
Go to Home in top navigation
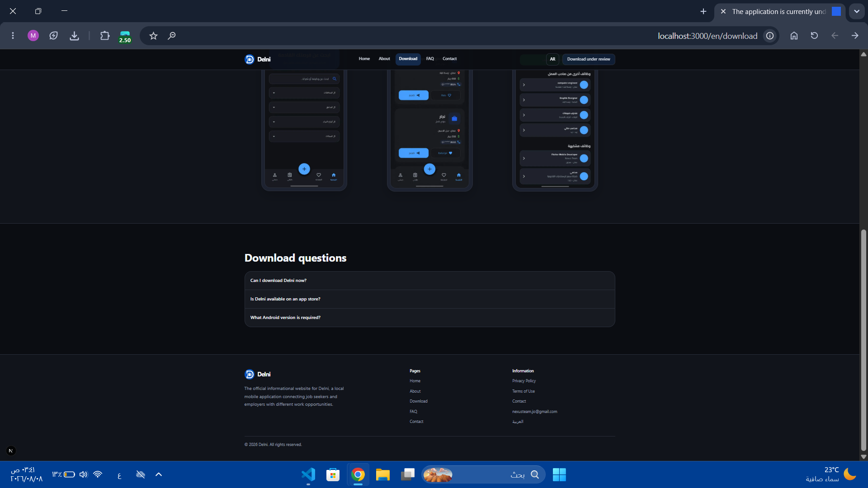click(x=364, y=59)
